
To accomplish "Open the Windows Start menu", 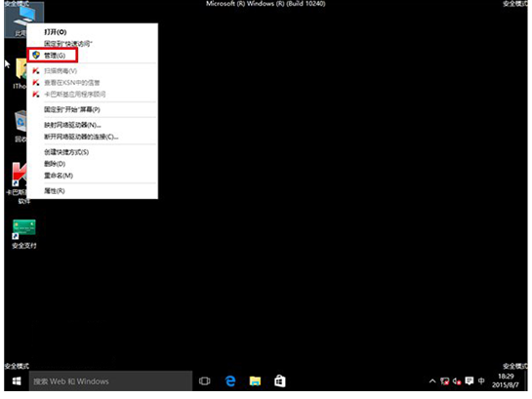I will pos(17,381).
